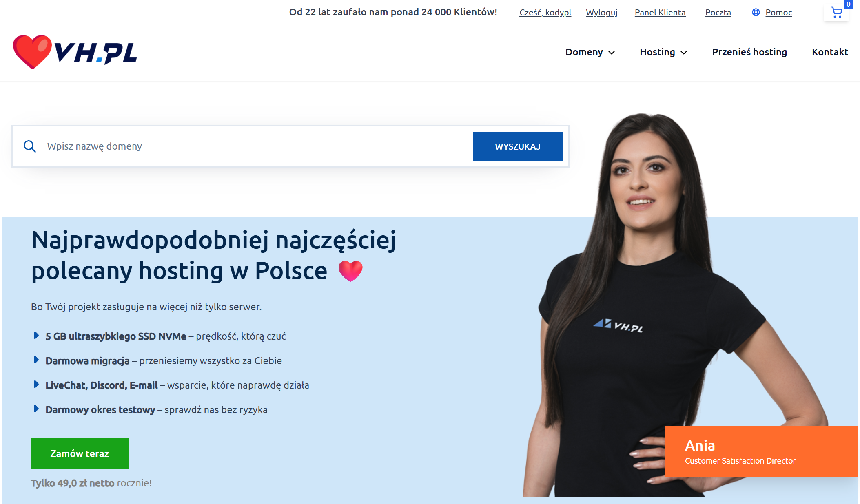This screenshot has width=860, height=504.
Task: Click the Pomoc lifebuoy help icon
Action: [756, 13]
